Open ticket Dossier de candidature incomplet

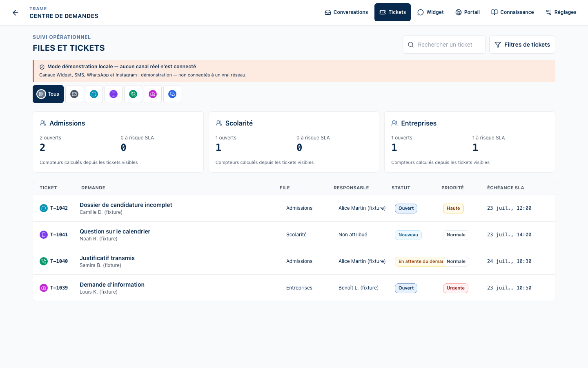[126, 205]
